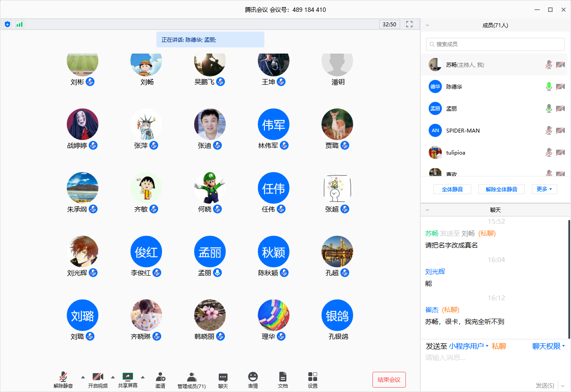Open the Settings icon in the toolbar
This screenshot has width=571, height=392.
[x=313, y=377]
